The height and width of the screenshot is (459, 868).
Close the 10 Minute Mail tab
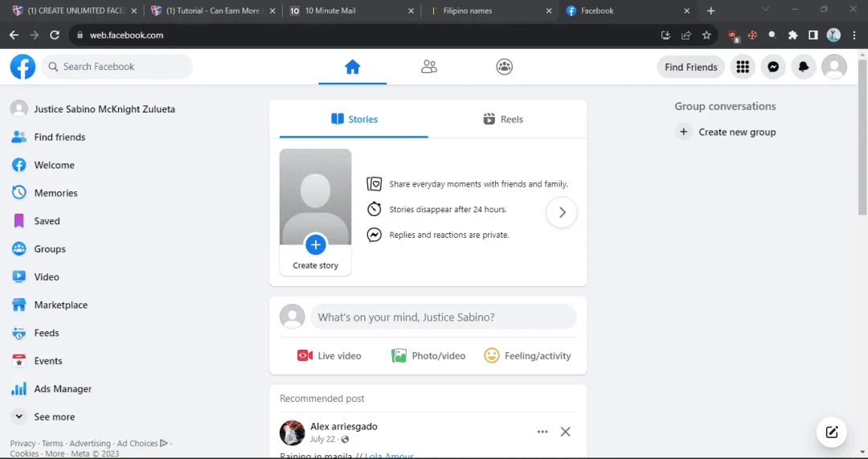click(411, 10)
